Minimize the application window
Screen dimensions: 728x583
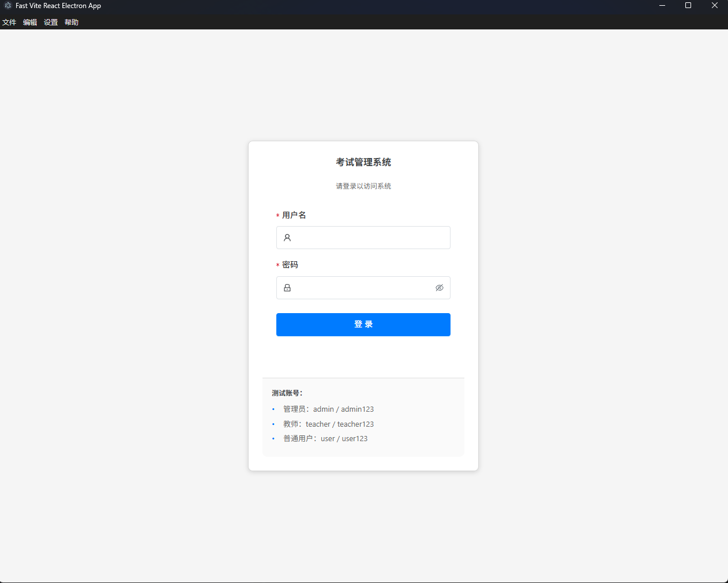pyautogui.click(x=662, y=6)
